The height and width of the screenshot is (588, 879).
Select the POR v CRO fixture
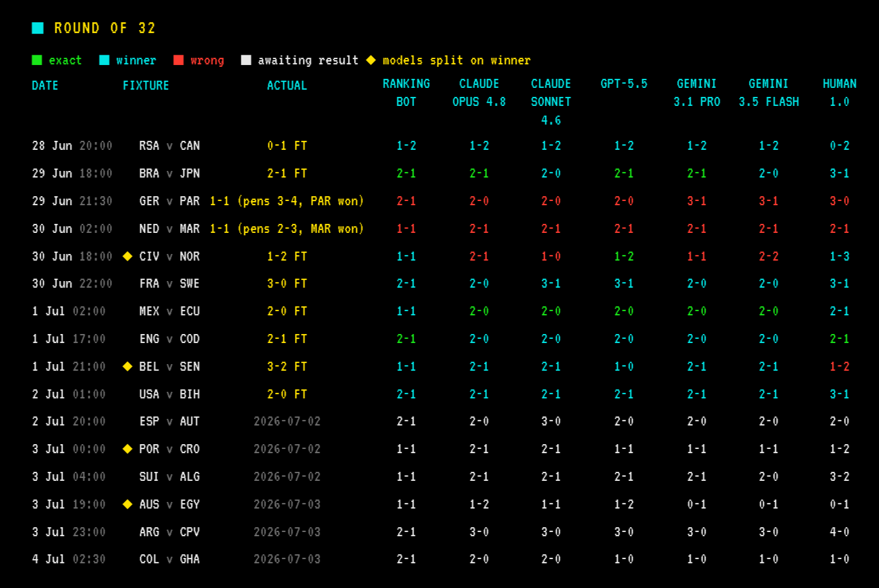tap(169, 449)
